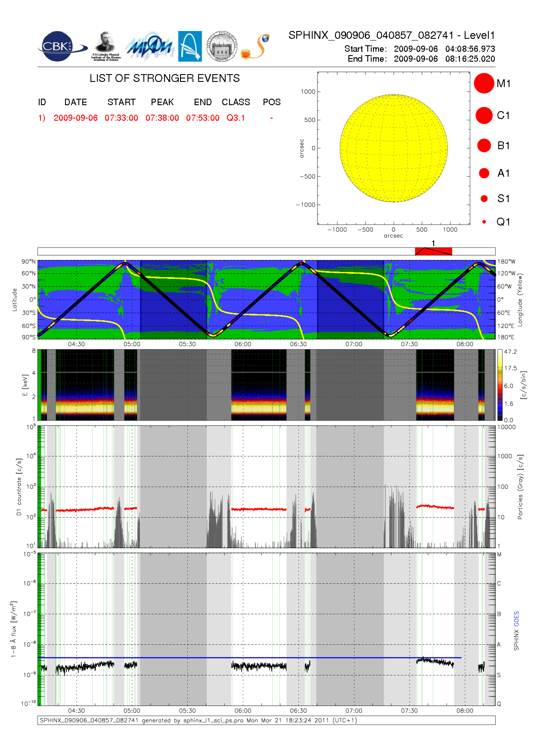This screenshot has width=534, height=756.
Task: Click the blue GOES legend label
Action: coord(516,619)
